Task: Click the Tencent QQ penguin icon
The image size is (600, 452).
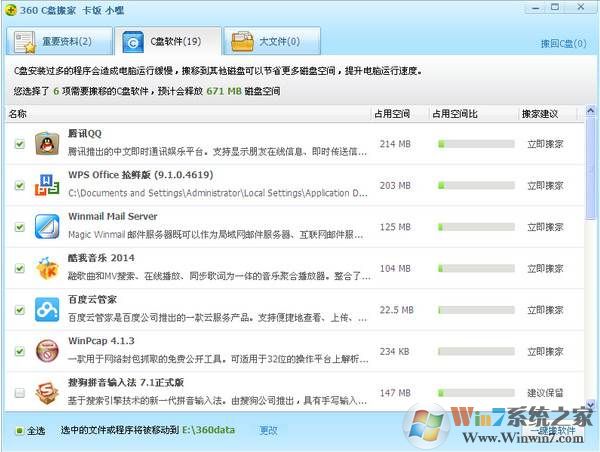Action: (x=47, y=144)
